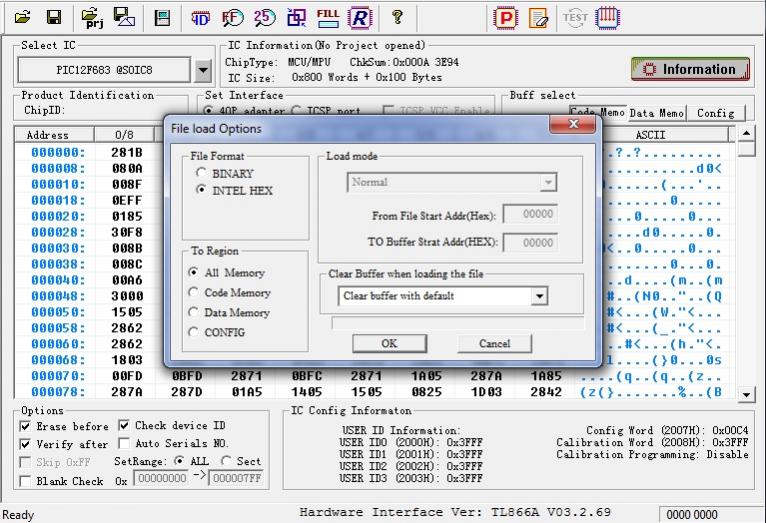Choose Code Memory region radio button
The height and width of the screenshot is (523, 766).
coord(194,293)
